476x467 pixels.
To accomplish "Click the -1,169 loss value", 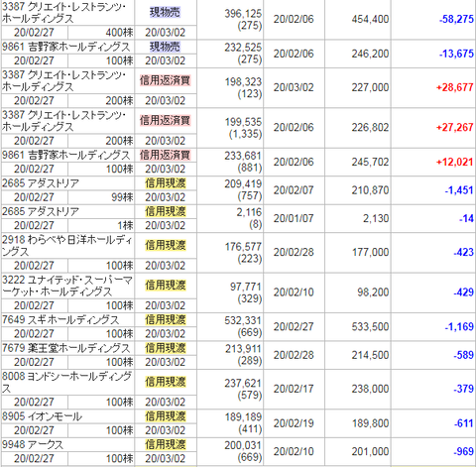I will [x=459, y=327].
